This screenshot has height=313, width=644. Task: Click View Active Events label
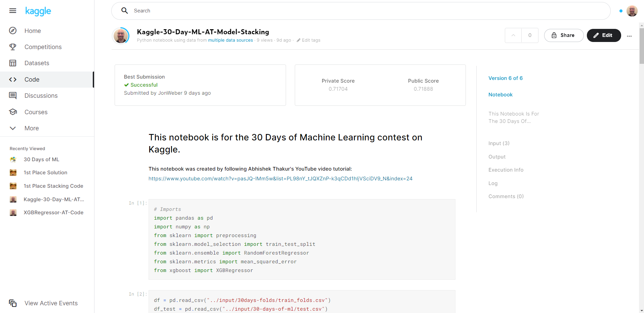(51, 303)
